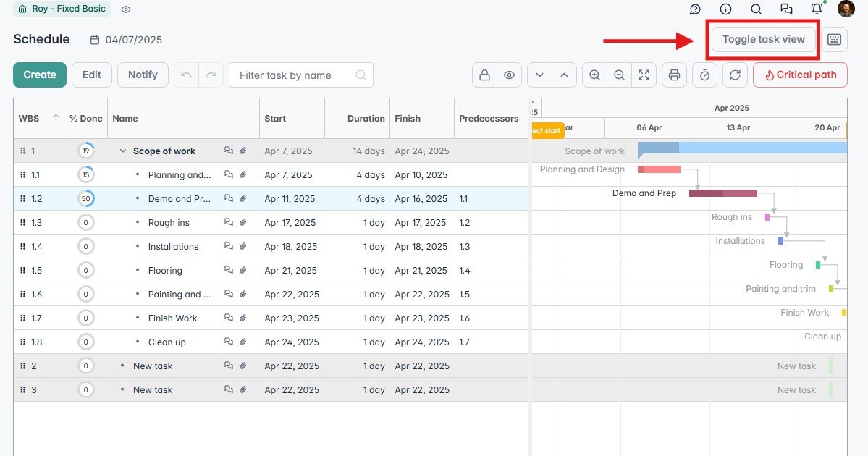Viewport: 868px width, 456px height.
Task: Click the Create button
Action: click(40, 75)
